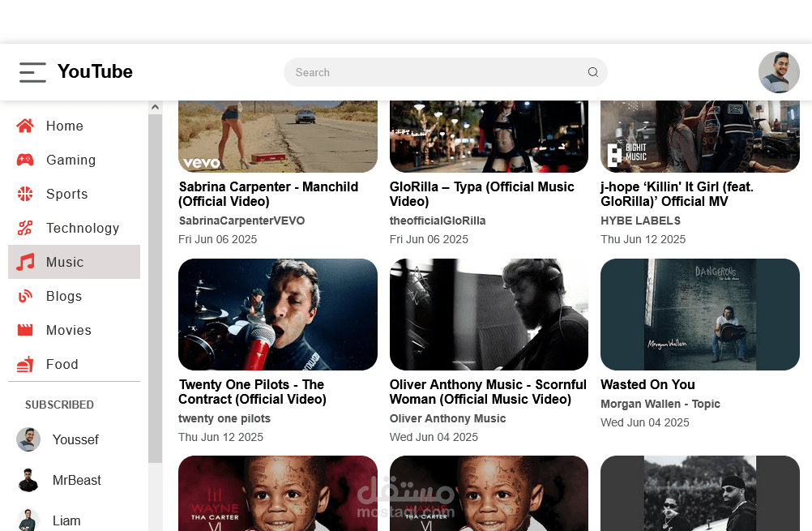Open Oliver Anthony Scornful Woman thumbnail
This screenshot has height=531, width=812.
click(489, 315)
